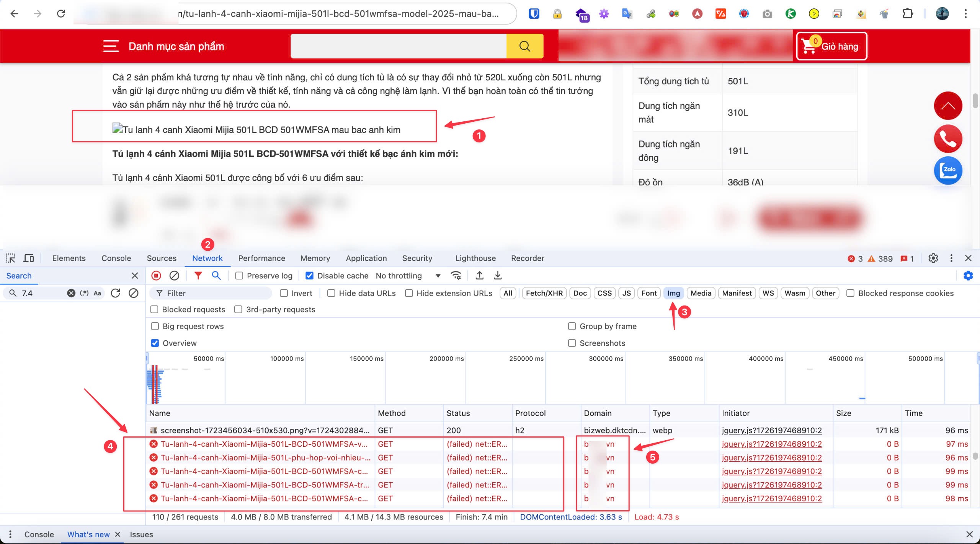980x544 pixels.
Task: Open the Google Translate extension icon
Action: coord(627,14)
